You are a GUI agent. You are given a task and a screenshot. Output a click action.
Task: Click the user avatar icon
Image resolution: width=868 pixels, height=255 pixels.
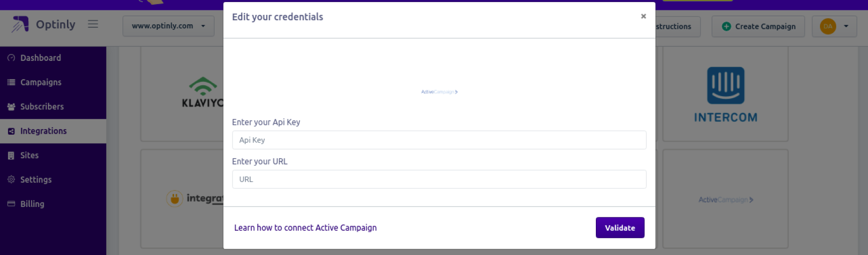coord(828,26)
